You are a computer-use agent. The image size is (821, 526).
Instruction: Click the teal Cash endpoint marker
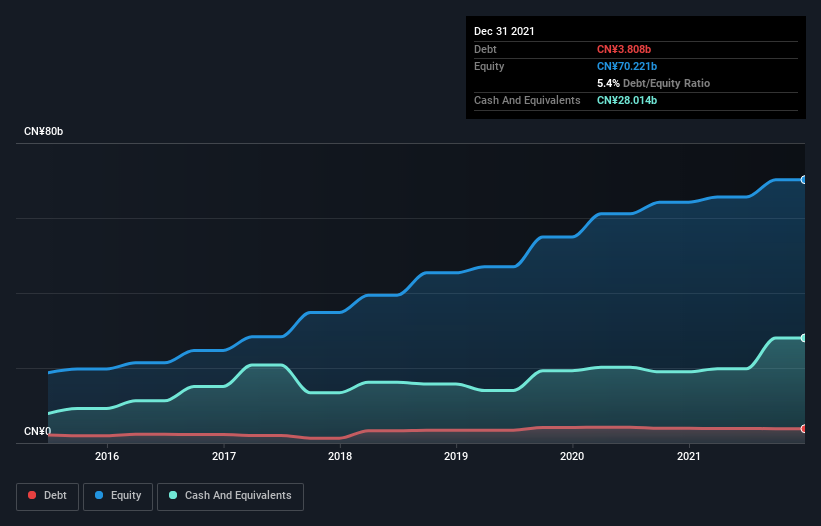click(804, 338)
